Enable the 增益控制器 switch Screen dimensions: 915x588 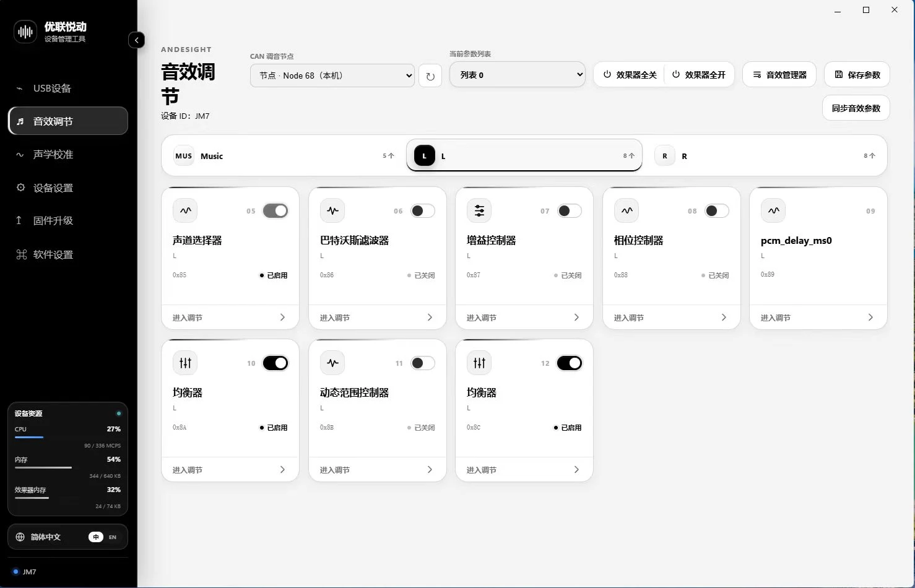(570, 210)
